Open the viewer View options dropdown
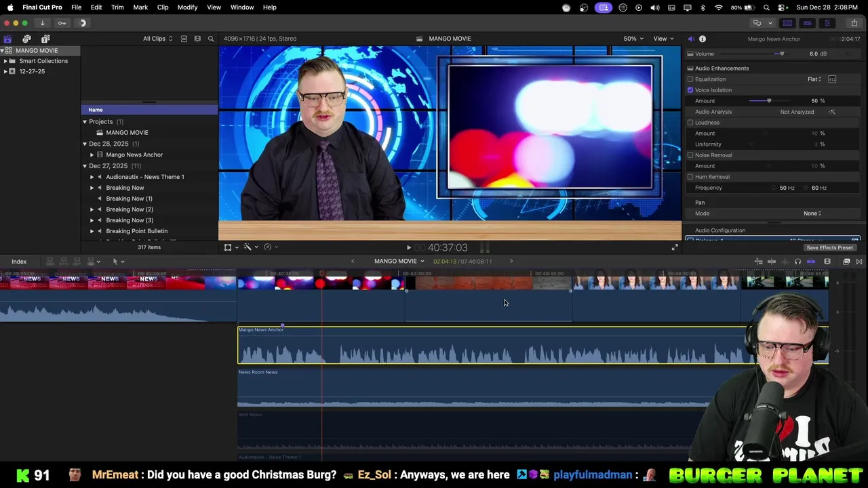The image size is (868, 488). click(663, 39)
